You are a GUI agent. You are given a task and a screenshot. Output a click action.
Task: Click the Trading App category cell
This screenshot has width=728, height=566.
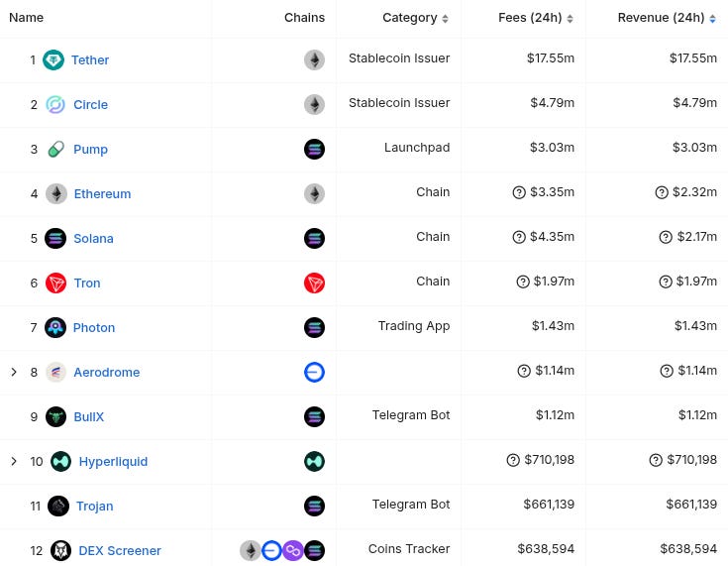(414, 326)
